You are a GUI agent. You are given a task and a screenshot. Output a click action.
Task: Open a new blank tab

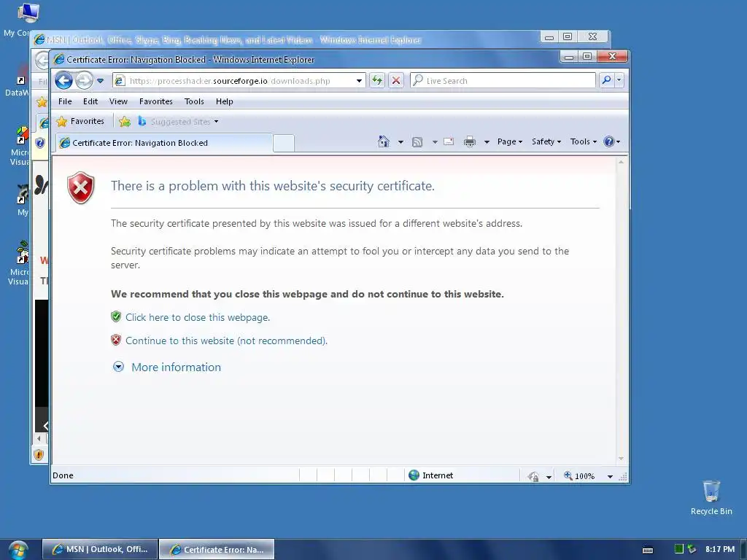point(284,144)
